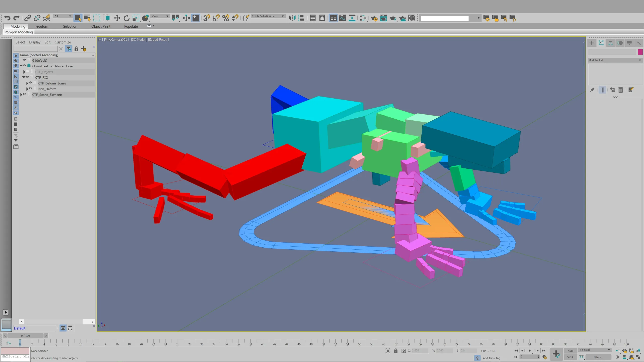Toggle visibility of ClownTreeFrog_Master_Layer
Image resolution: width=644 pixels, height=362 pixels.
point(24,66)
